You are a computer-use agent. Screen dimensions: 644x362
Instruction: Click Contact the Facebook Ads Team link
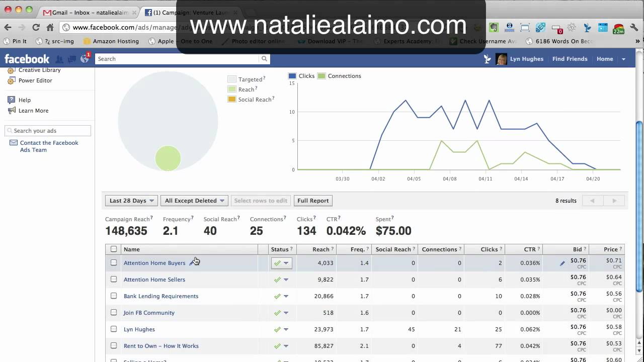click(x=49, y=146)
